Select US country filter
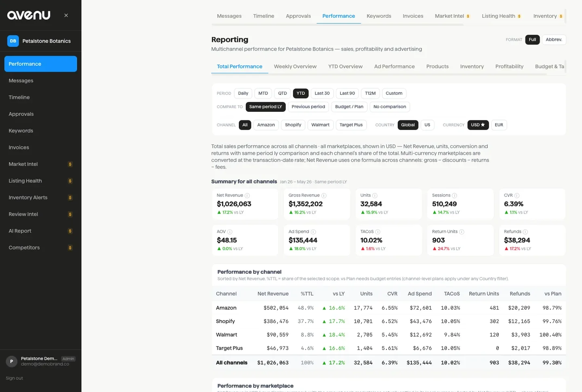582x392 pixels. (x=427, y=125)
